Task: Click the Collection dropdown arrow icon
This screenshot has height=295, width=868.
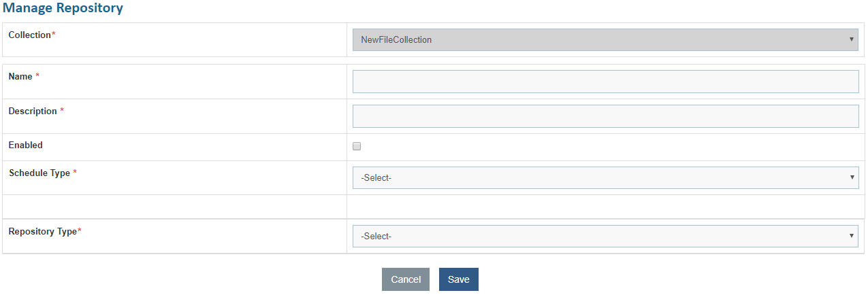Action: point(851,40)
